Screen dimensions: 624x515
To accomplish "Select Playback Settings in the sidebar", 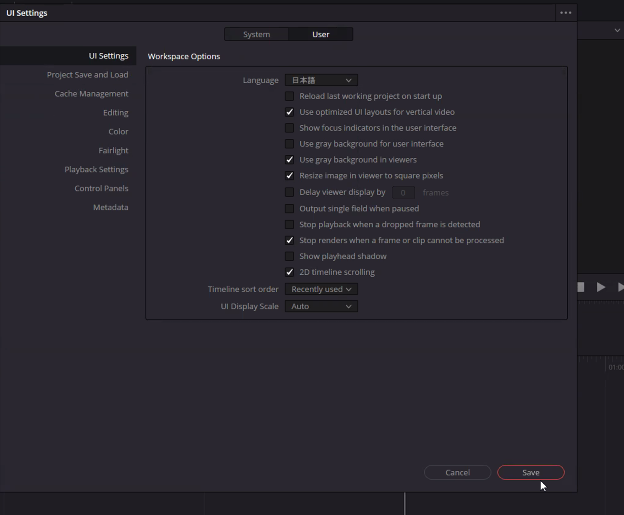I will coord(96,170).
